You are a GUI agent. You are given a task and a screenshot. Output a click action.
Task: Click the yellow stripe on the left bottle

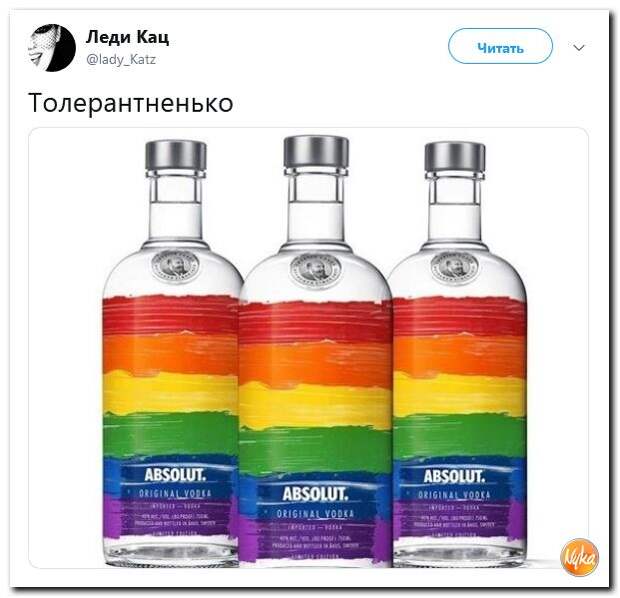coord(171,391)
